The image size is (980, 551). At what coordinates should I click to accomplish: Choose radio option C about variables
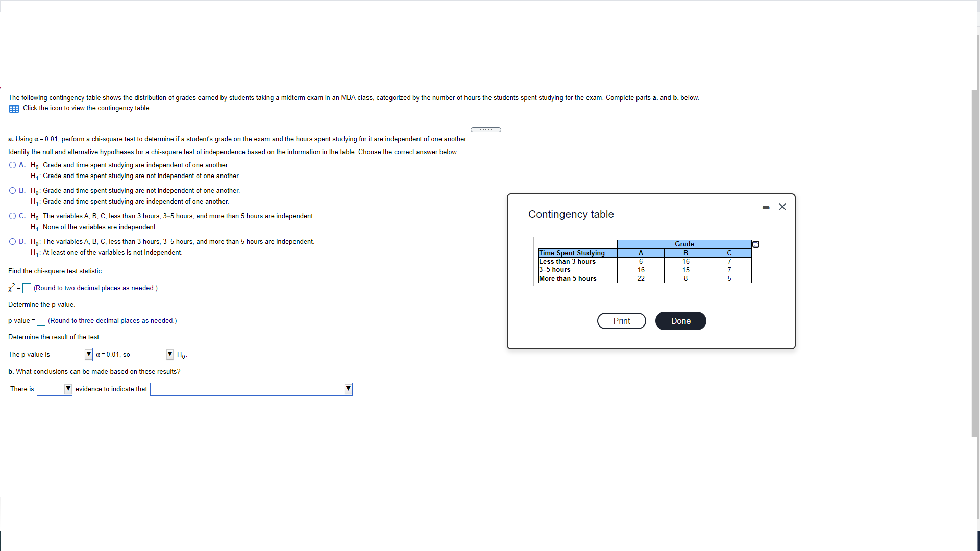point(13,216)
